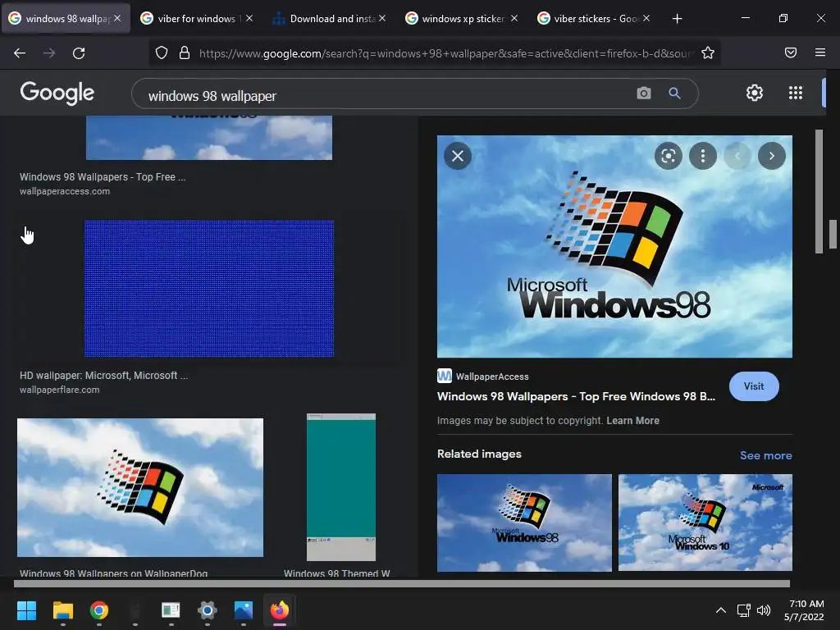Open the Learn More copyright link
This screenshot has height=630, width=840.
632,421
